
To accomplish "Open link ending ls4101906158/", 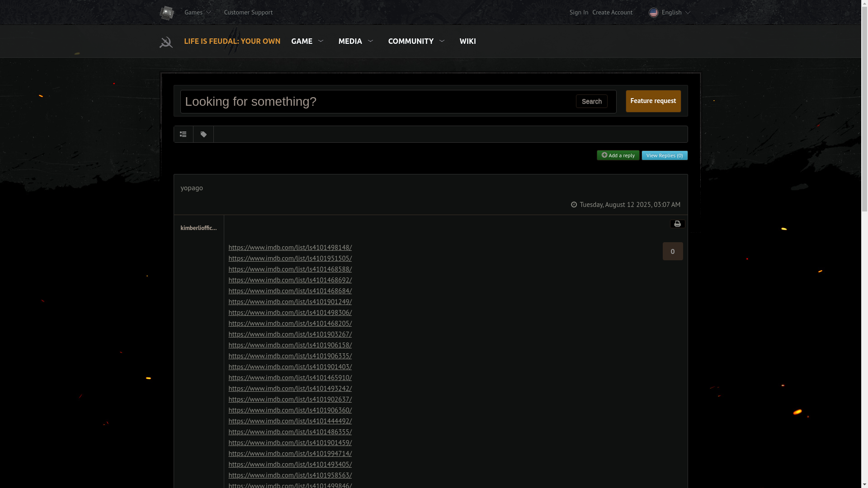I will click(x=290, y=345).
